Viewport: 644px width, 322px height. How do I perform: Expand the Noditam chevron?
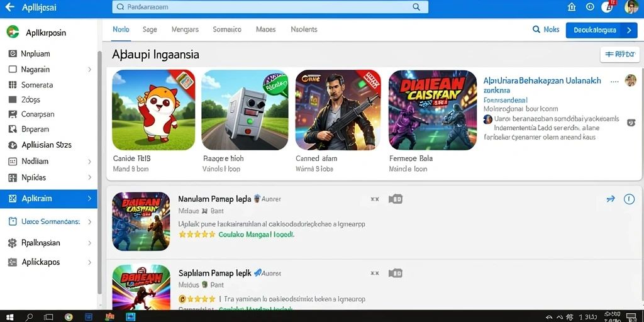(89, 162)
